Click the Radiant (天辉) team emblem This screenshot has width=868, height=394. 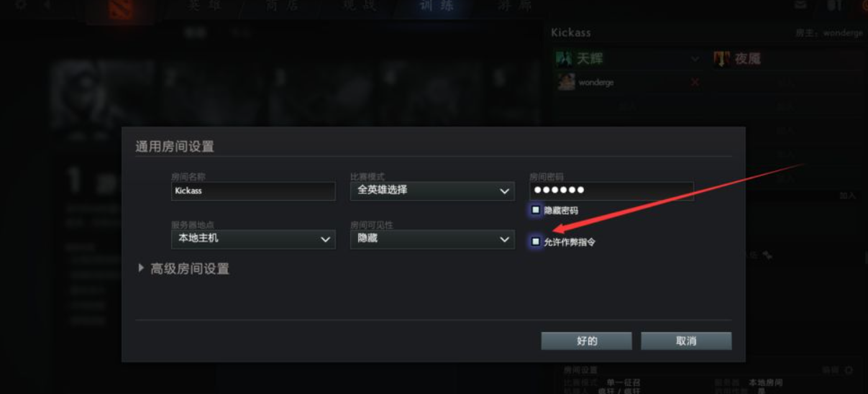(x=563, y=58)
